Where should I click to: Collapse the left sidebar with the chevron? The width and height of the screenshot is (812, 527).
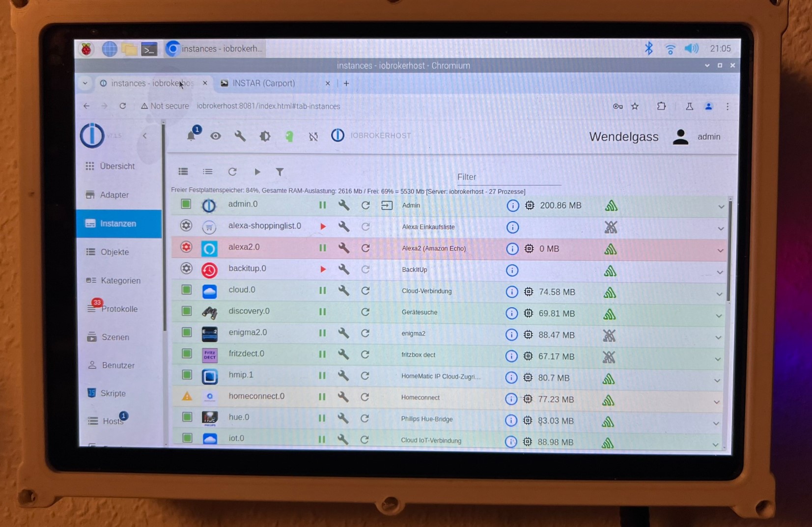(145, 136)
